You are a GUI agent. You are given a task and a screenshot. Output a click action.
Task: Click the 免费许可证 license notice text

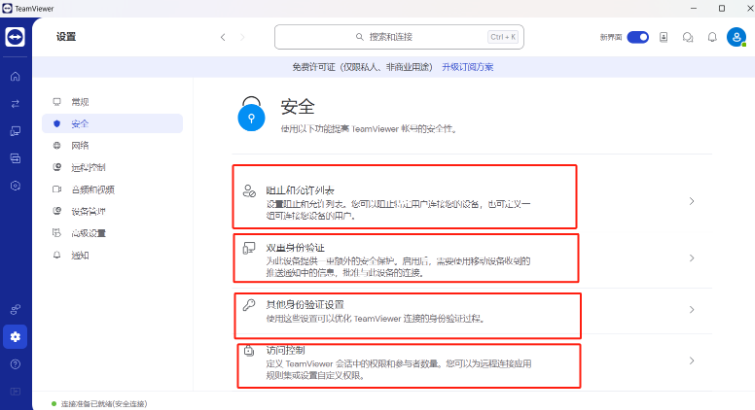(362, 67)
